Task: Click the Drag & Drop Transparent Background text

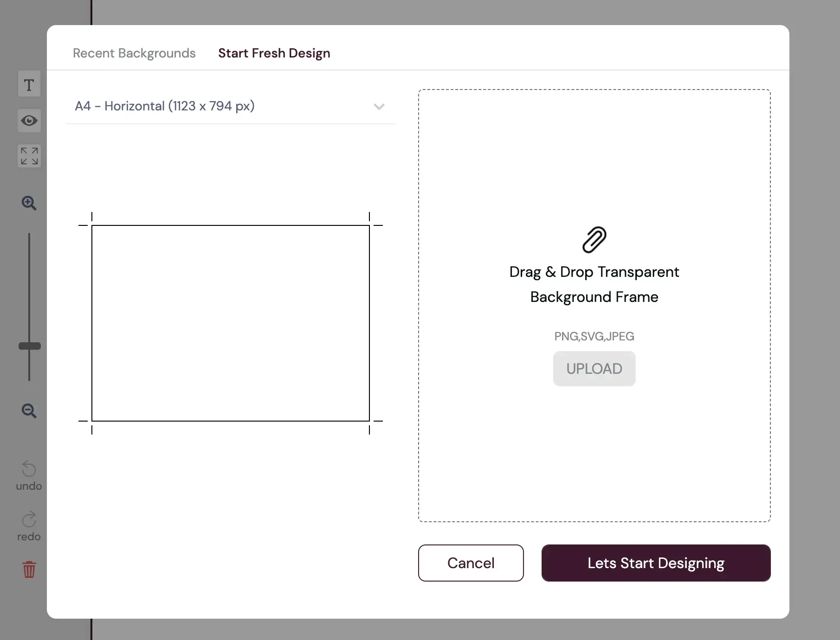Action: 594,284
